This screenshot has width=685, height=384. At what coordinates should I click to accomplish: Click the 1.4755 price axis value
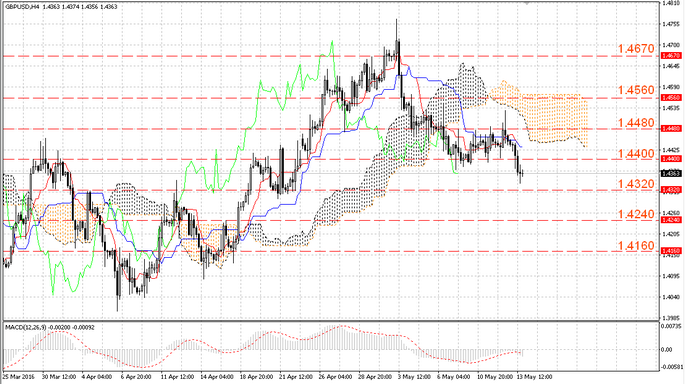pyautogui.click(x=671, y=24)
